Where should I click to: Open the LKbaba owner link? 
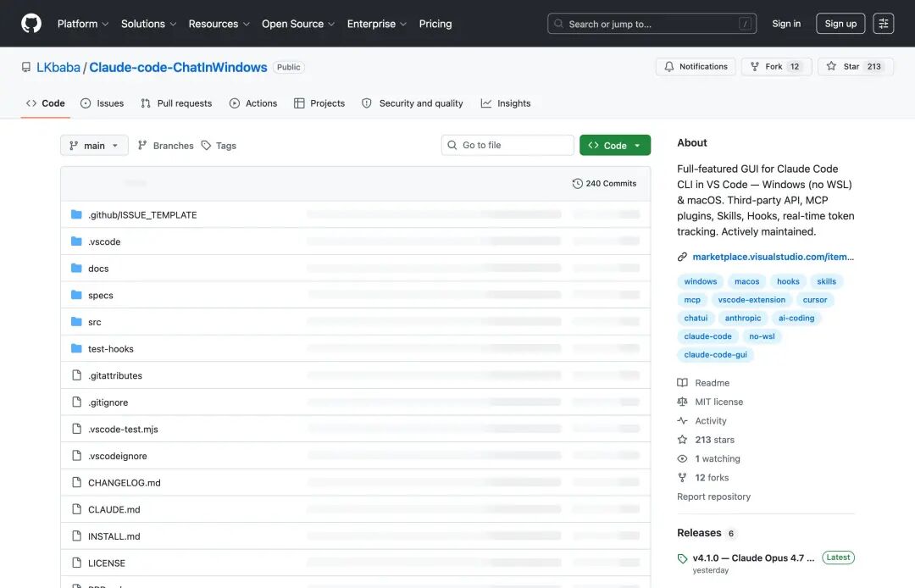pos(58,67)
